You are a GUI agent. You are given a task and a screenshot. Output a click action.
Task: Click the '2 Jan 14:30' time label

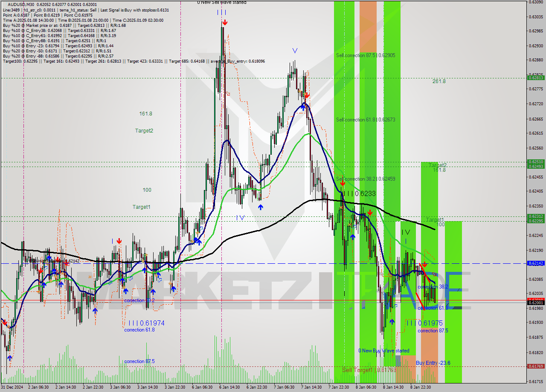pos(65,387)
